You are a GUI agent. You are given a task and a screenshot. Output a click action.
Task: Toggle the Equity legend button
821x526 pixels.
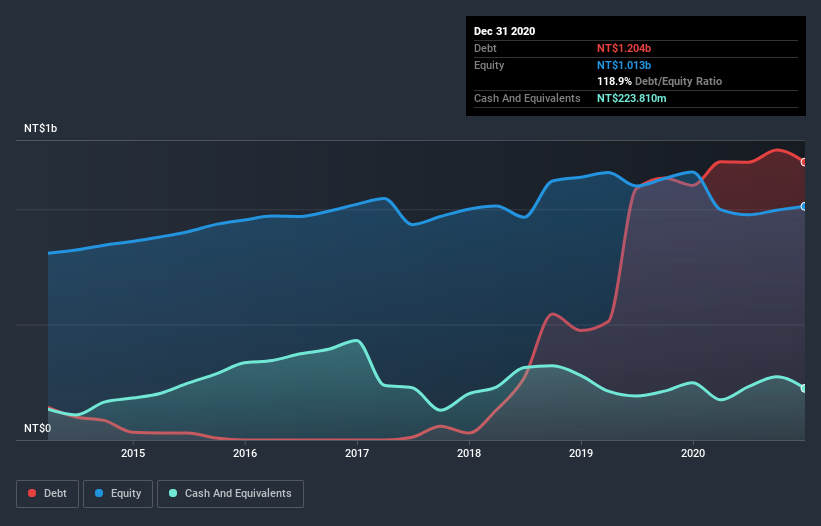(118, 494)
